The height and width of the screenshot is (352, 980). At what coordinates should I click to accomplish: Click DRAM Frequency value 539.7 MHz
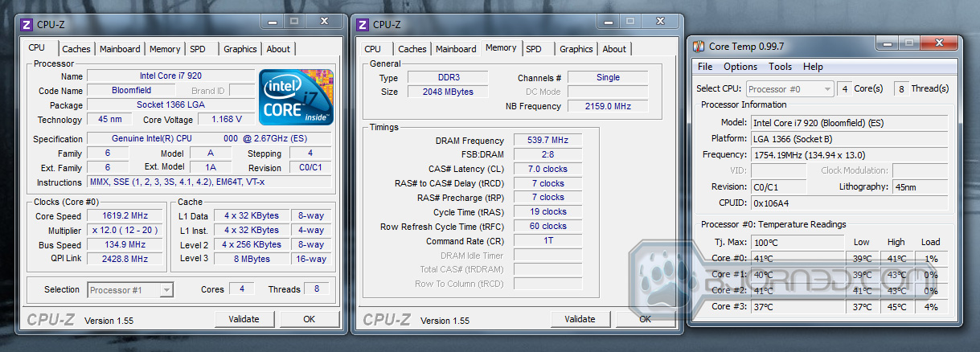548,141
